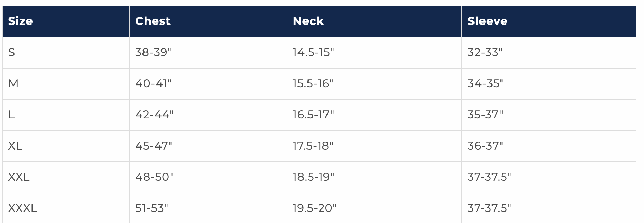
Task: Select the L size cell
Action: [x=12, y=115]
